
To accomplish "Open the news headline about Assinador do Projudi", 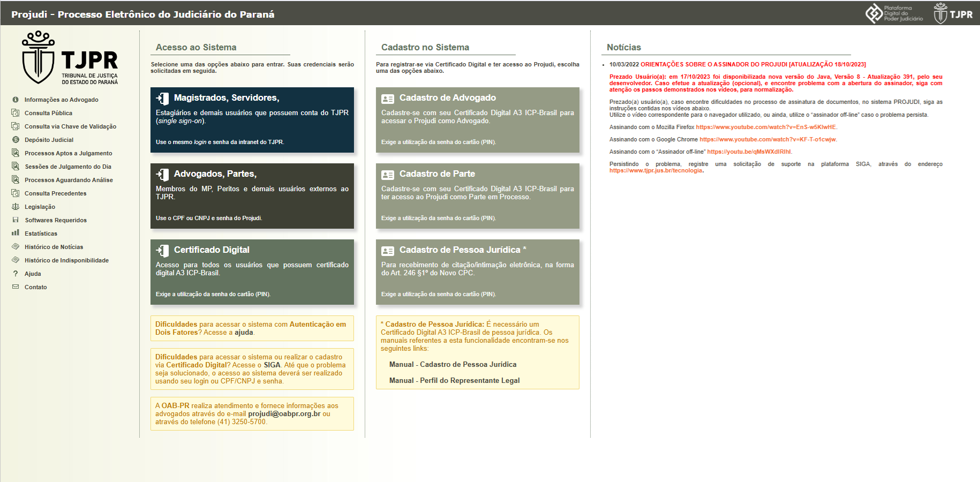I will [753, 64].
